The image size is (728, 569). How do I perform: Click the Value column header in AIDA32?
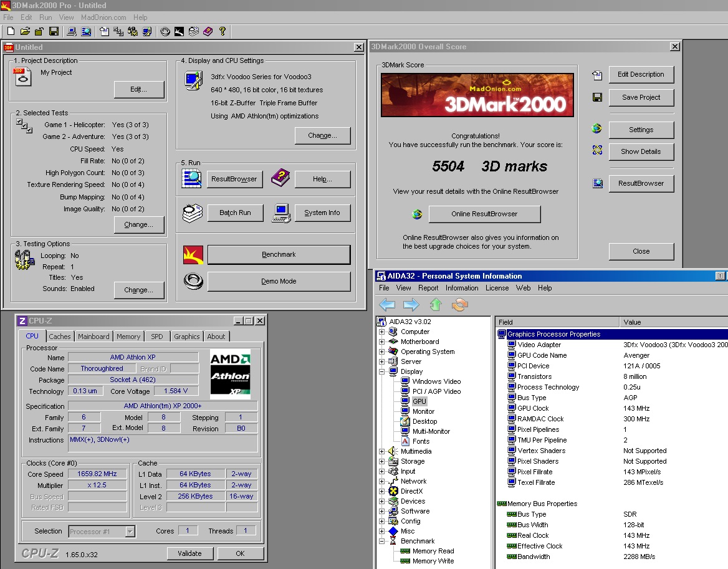point(674,322)
